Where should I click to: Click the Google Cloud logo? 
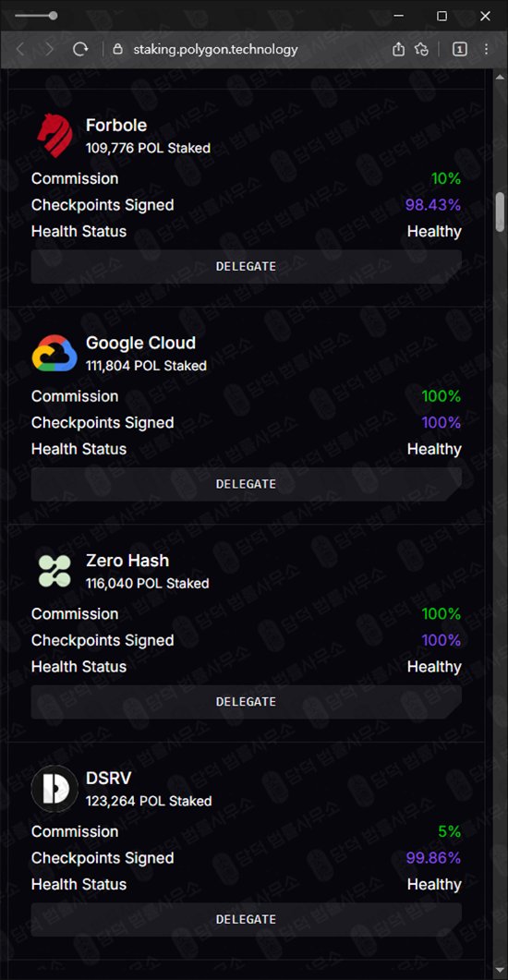point(54,353)
